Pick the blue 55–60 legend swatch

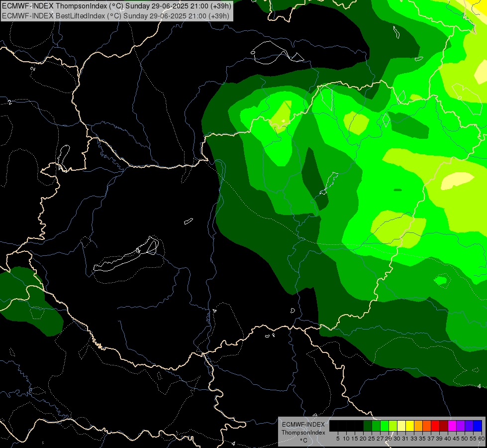coord(478,426)
